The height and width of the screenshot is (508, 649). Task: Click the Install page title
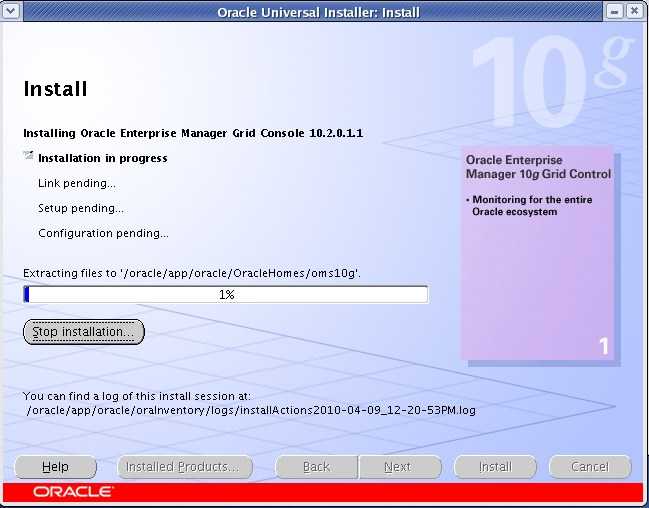click(55, 89)
